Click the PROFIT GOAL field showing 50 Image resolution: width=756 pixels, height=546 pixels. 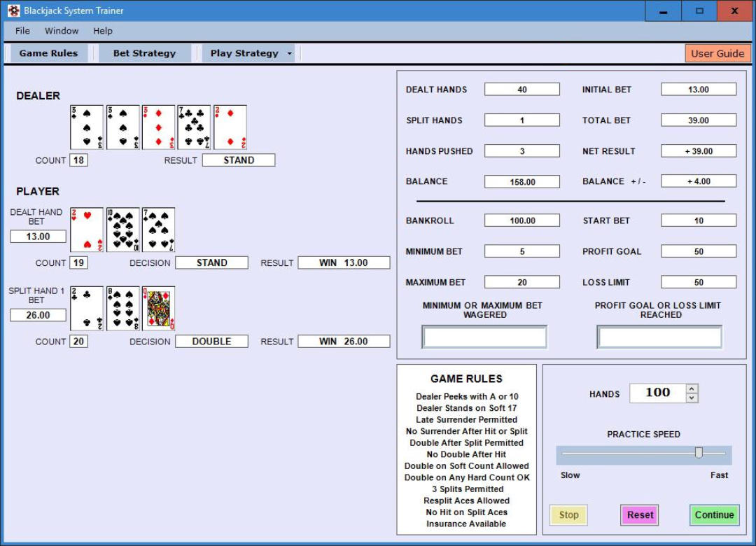(699, 251)
